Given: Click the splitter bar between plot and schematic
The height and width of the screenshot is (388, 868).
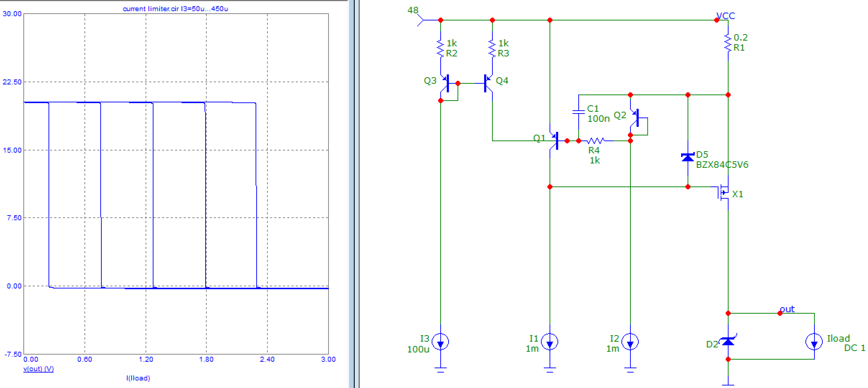Looking at the screenshot, I should (x=354, y=194).
